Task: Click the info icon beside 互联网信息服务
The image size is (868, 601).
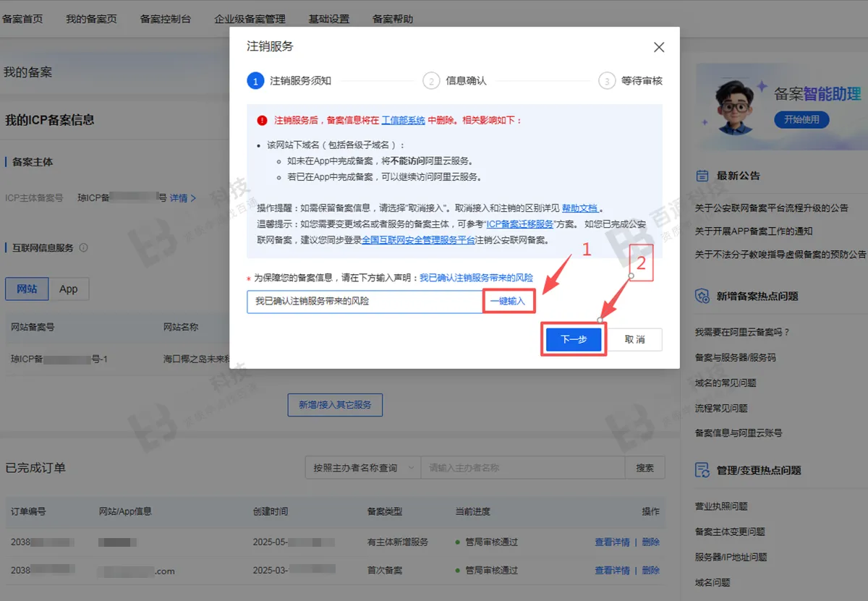Action: (84, 247)
